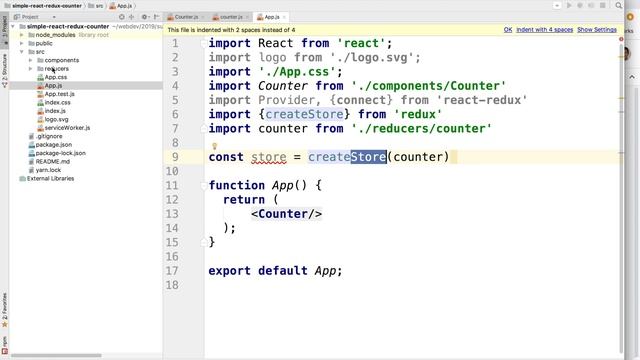Close the Counter.js editor tab
The height and width of the screenshot is (360, 640).
click(203, 17)
